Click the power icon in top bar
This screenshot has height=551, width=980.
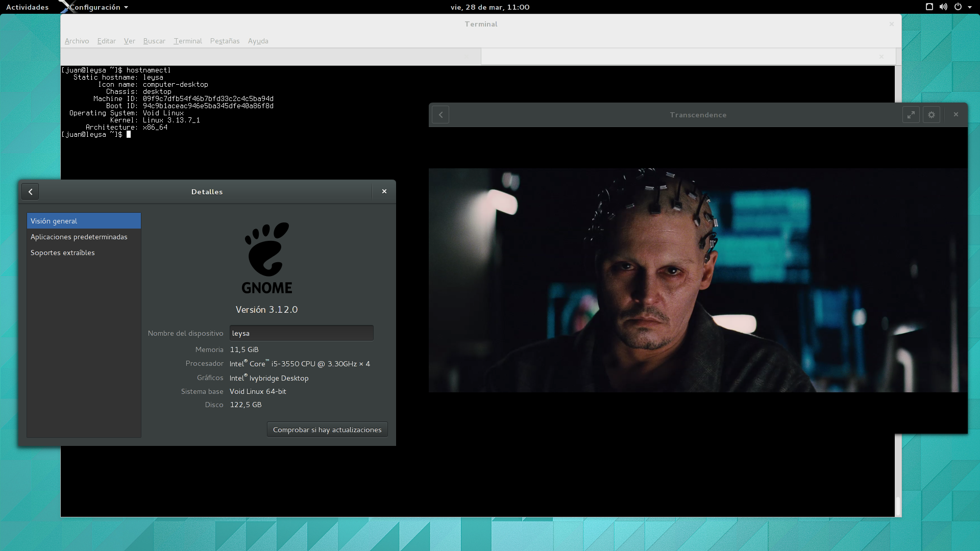point(958,7)
